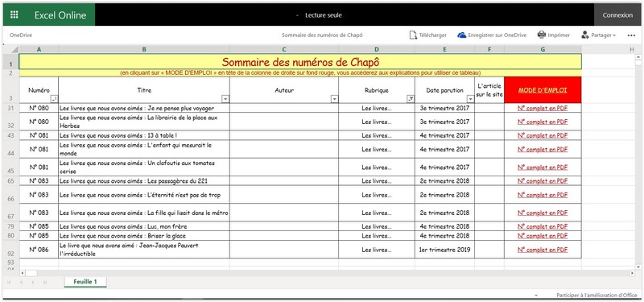The width and height of the screenshot is (644, 302).
Task: Select column B header
Action: point(144,49)
